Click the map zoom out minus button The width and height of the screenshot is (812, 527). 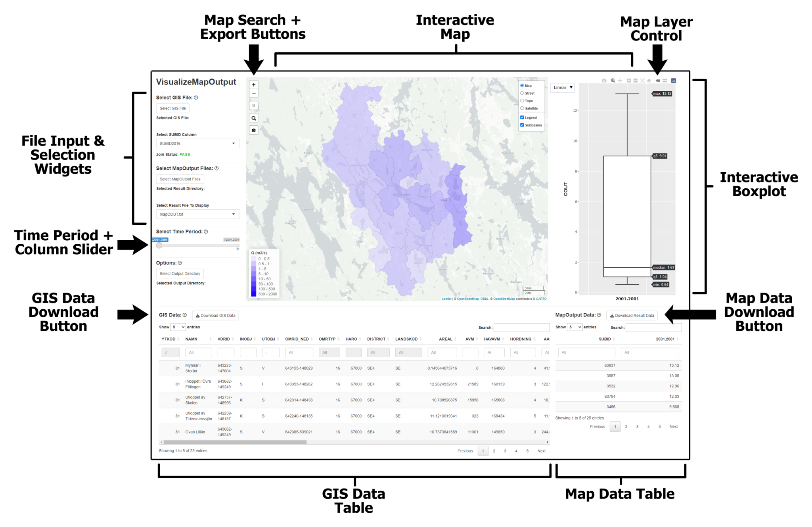point(254,94)
